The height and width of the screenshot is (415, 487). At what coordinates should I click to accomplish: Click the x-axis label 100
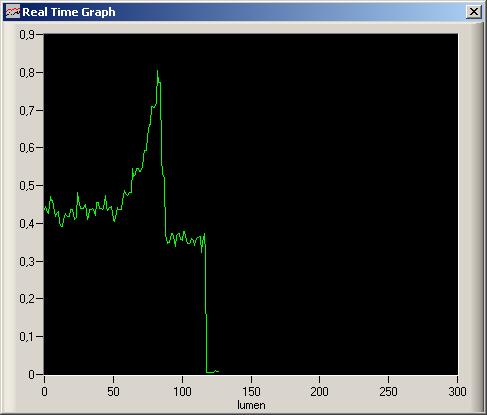(182, 392)
